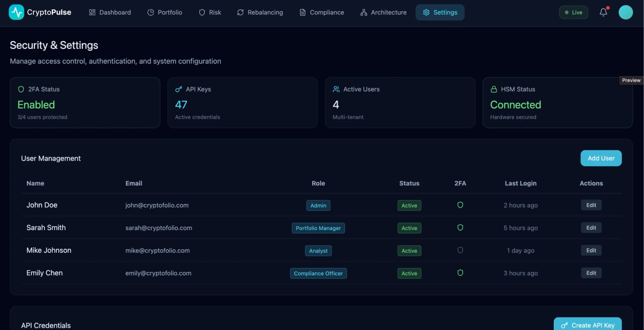This screenshot has width=644, height=330.
Task: Open the Admin role badge for John Doe
Action: [x=318, y=205]
